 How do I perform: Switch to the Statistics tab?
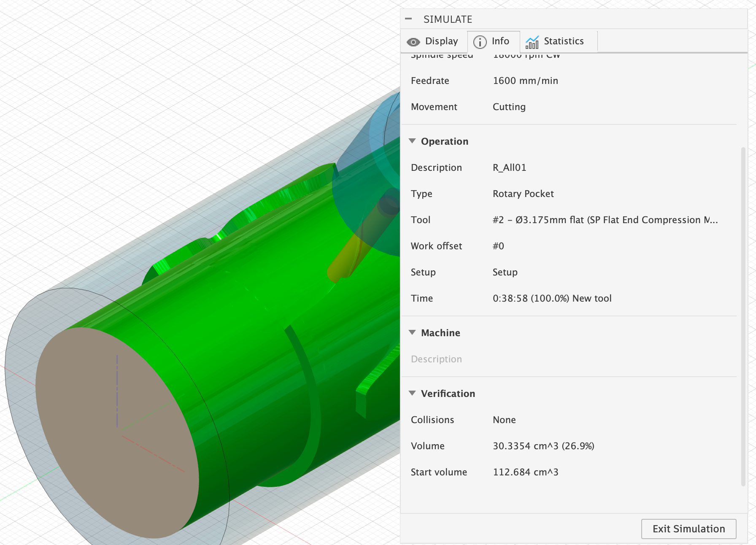[559, 41]
